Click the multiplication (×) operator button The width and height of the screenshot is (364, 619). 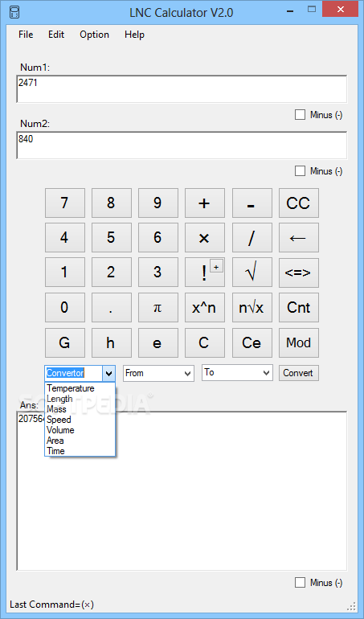coord(205,238)
